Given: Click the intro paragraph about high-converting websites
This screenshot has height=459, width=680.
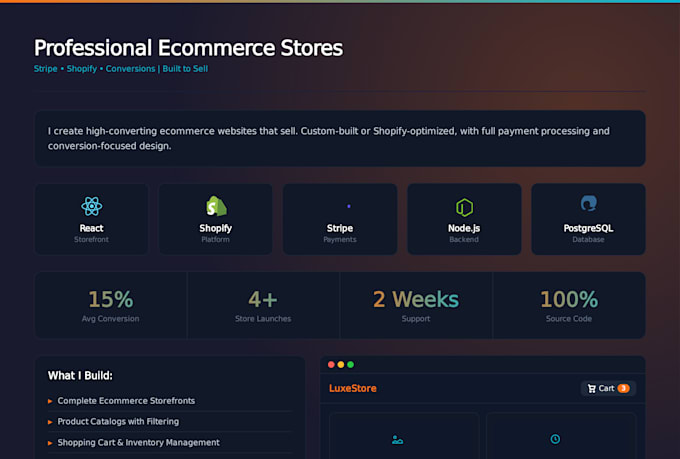Looking at the screenshot, I should [329, 138].
